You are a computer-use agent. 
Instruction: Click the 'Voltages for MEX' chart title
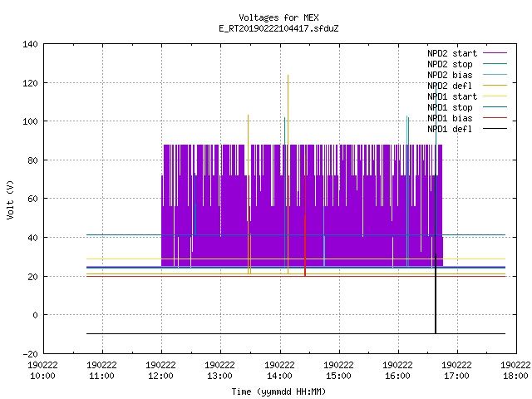pos(278,17)
